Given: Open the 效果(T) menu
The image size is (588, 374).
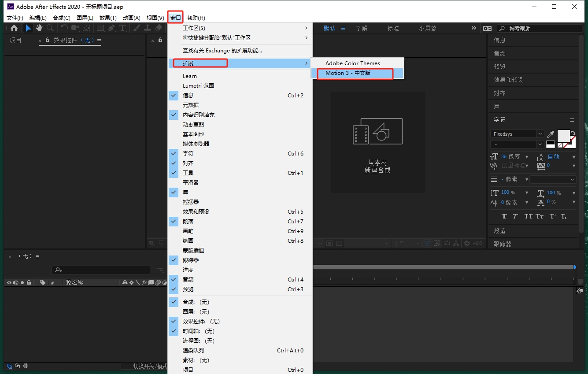Looking at the screenshot, I should [x=108, y=18].
